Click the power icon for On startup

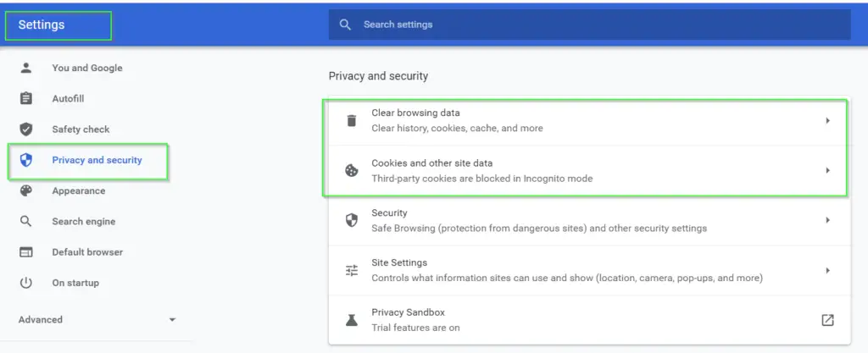tap(26, 283)
